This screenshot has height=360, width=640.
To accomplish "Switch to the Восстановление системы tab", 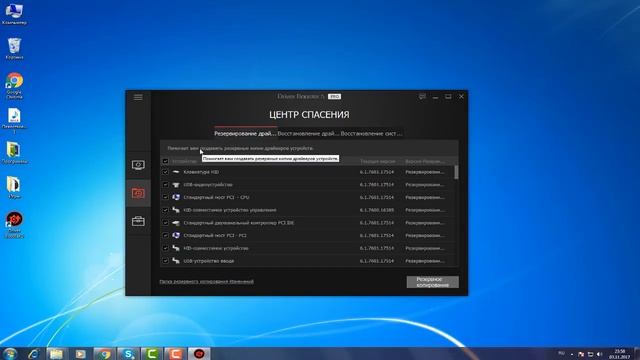I will coord(371,133).
